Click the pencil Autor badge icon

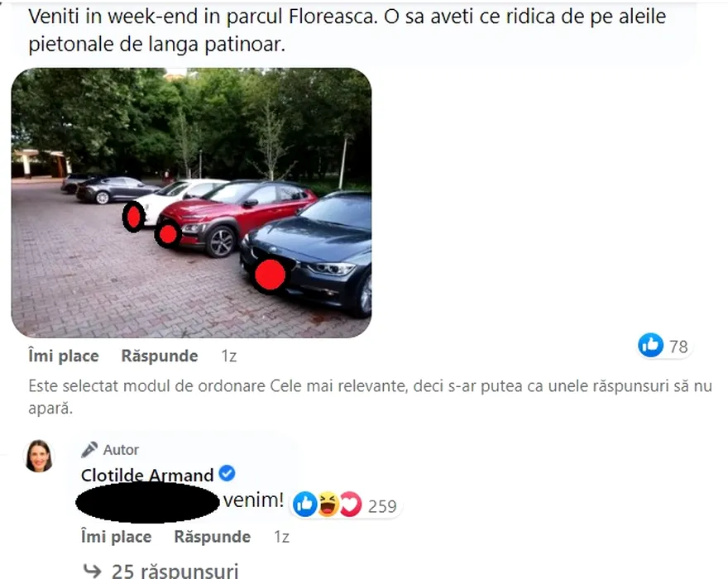pyautogui.click(x=89, y=449)
